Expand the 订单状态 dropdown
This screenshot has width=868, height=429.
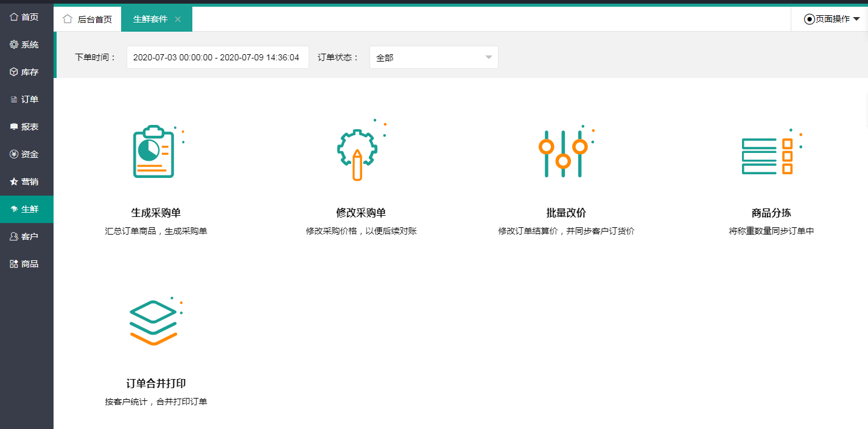(433, 57)
